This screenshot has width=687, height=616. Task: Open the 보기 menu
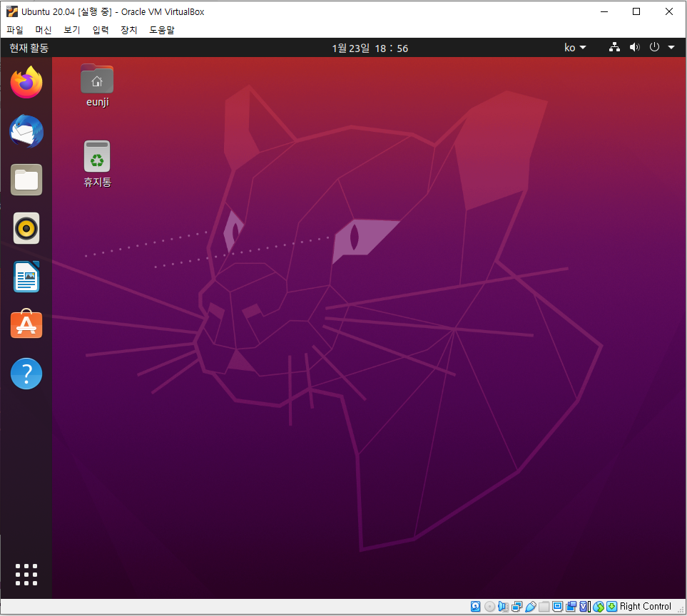(72, 30)
